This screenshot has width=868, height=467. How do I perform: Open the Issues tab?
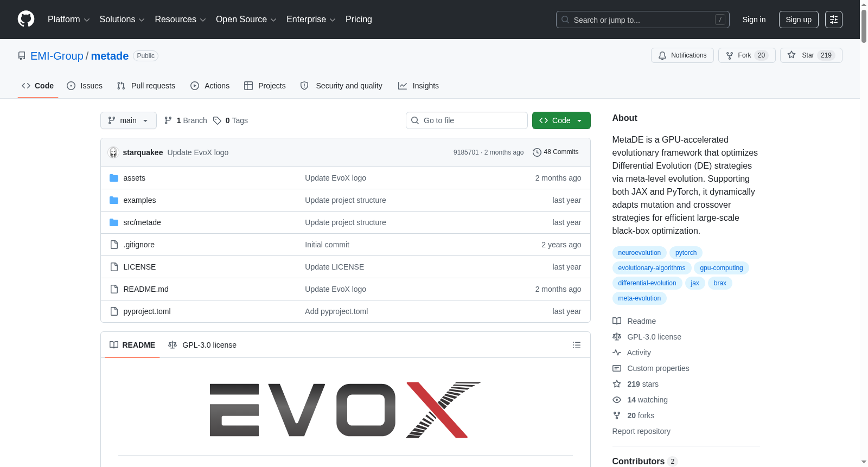tap(85, 86)
